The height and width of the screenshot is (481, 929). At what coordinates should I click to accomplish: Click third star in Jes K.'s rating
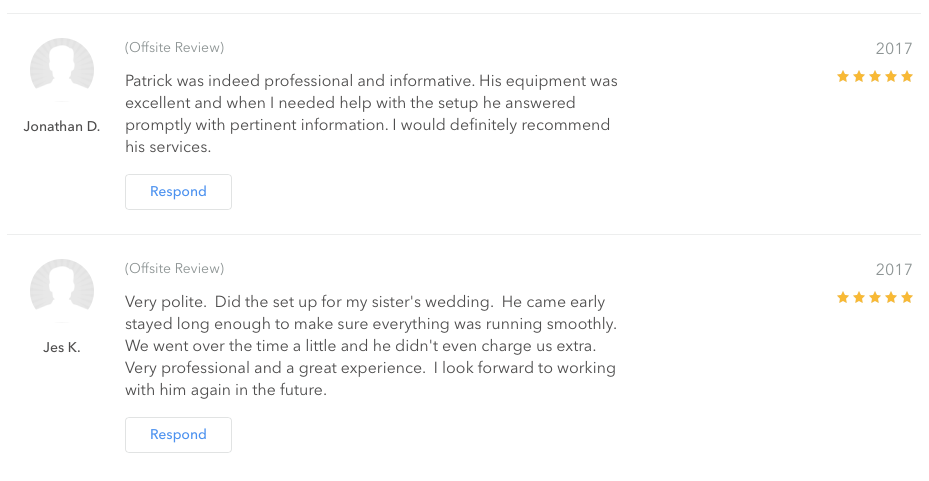click(874, 297)
